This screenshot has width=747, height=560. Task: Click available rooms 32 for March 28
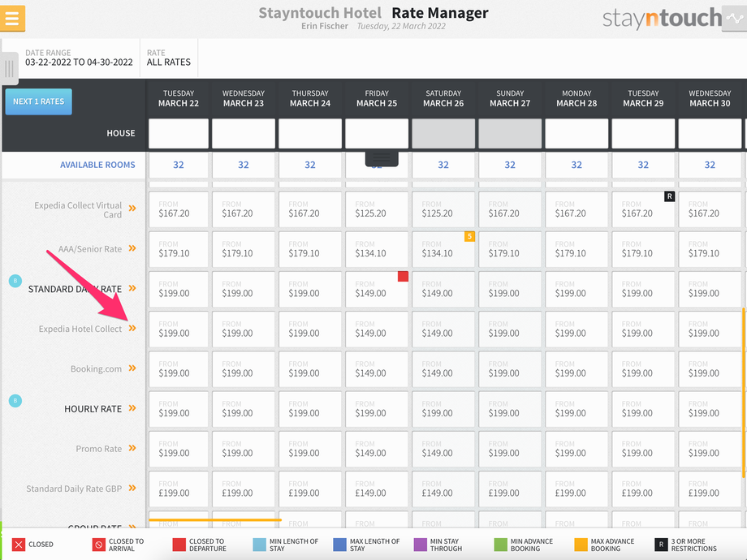point(576,165)
